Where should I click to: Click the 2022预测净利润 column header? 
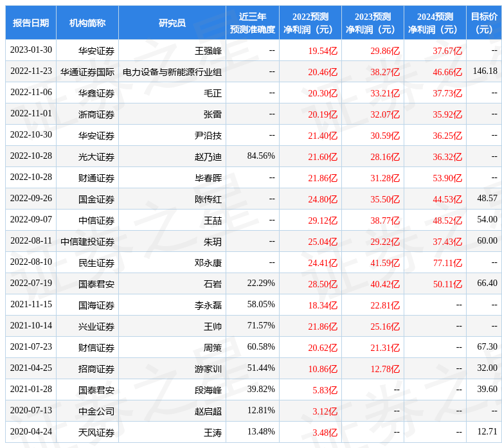coord(310,23)
